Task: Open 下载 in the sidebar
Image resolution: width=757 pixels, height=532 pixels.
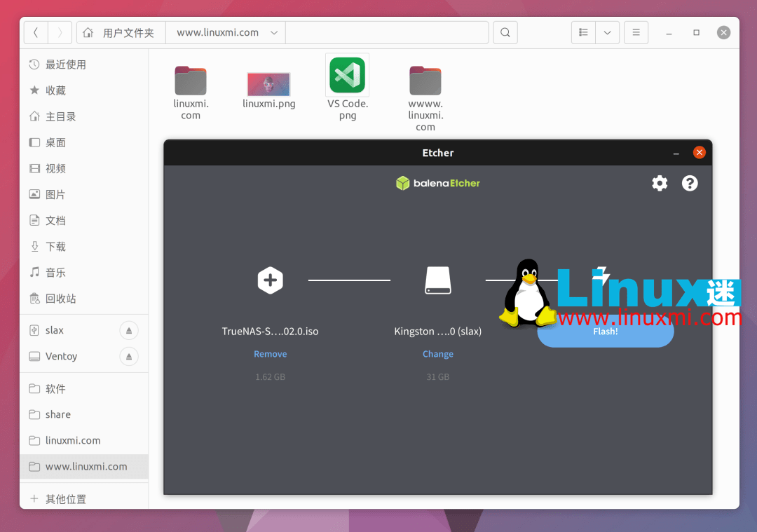Action: (x=84, y=247)
